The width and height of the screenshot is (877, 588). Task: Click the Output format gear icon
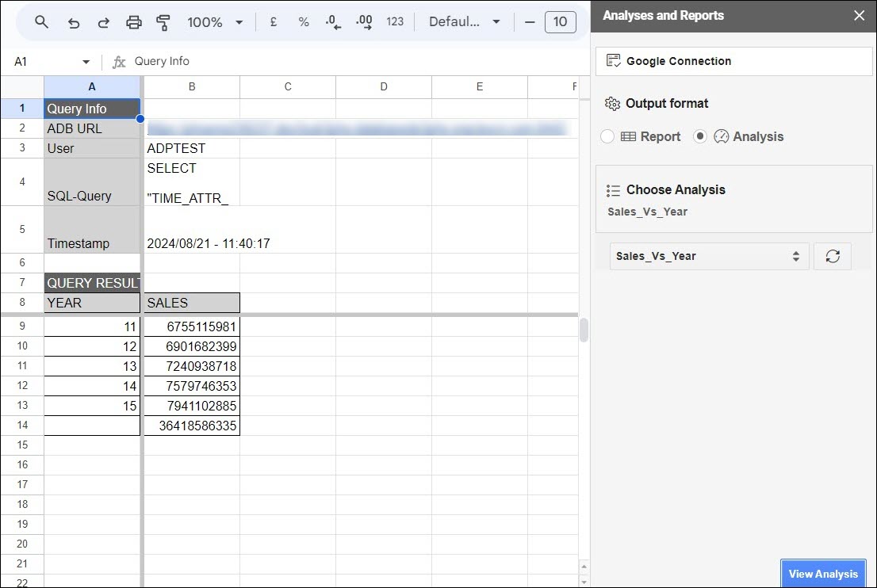(612, 103)
